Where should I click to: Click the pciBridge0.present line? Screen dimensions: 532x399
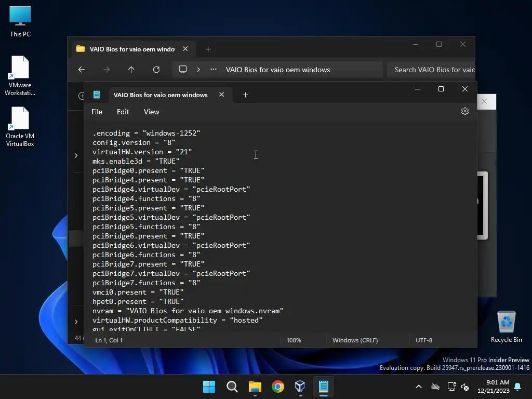click(x=148, y=170)
